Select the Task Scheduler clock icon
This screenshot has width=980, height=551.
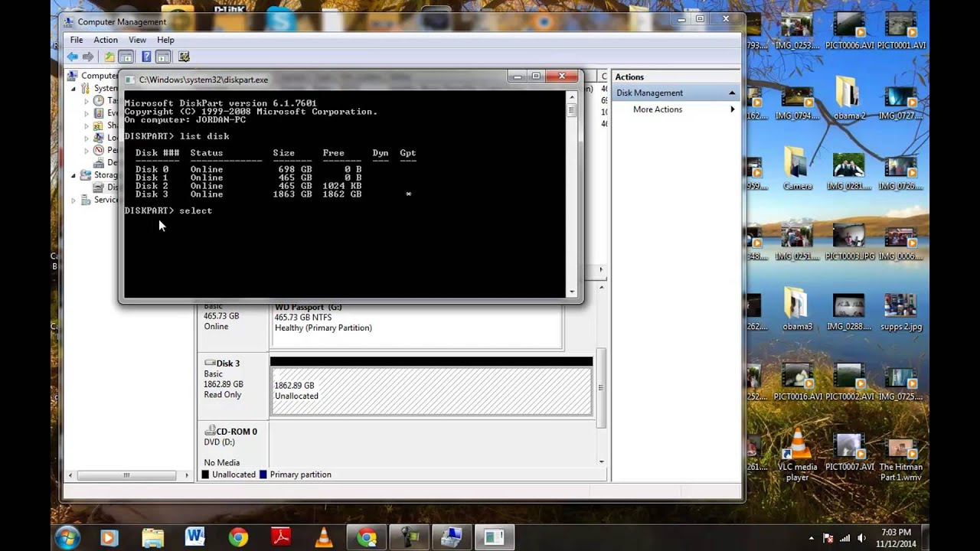(x=98, y=100)
